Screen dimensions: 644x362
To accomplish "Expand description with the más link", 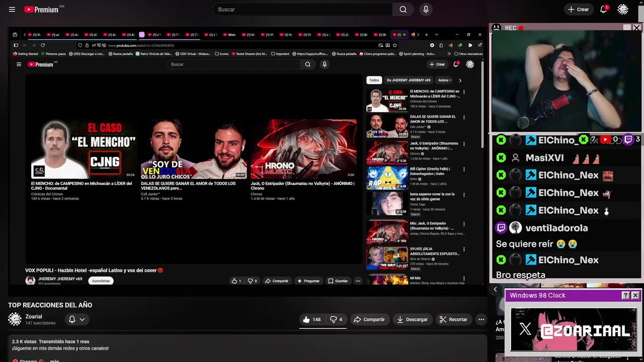I will [x=54, y=360].
